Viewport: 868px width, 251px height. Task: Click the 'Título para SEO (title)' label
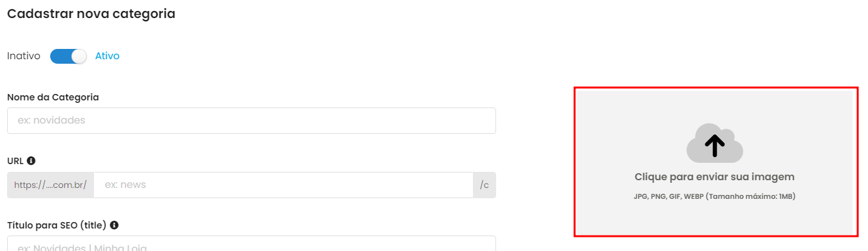coord(57,225)
